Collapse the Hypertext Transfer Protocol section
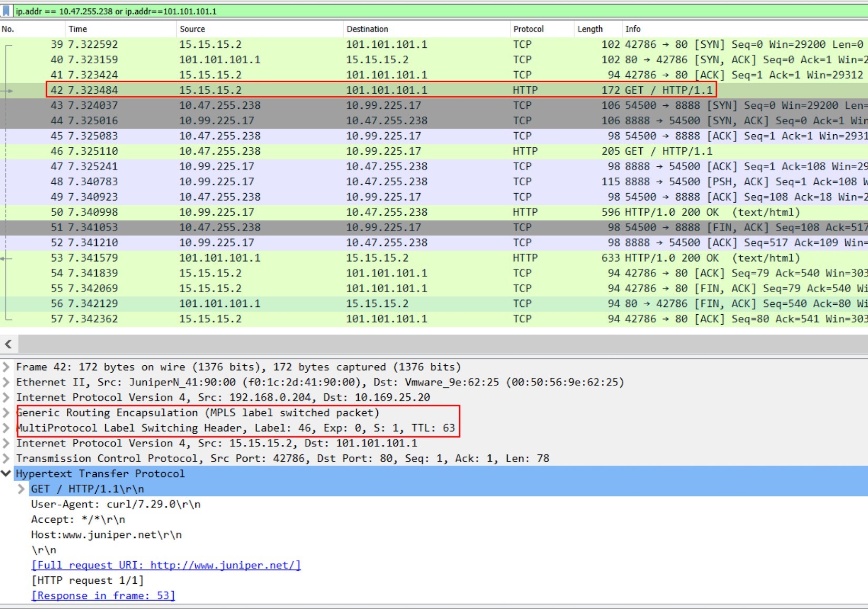868x609 pixels. coord(6,474)
